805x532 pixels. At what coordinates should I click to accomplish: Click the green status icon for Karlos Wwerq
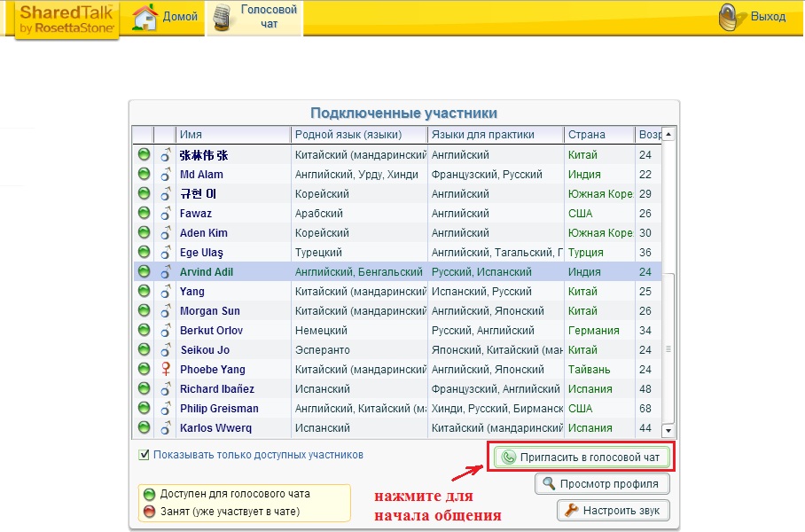(x=144, y=428)
